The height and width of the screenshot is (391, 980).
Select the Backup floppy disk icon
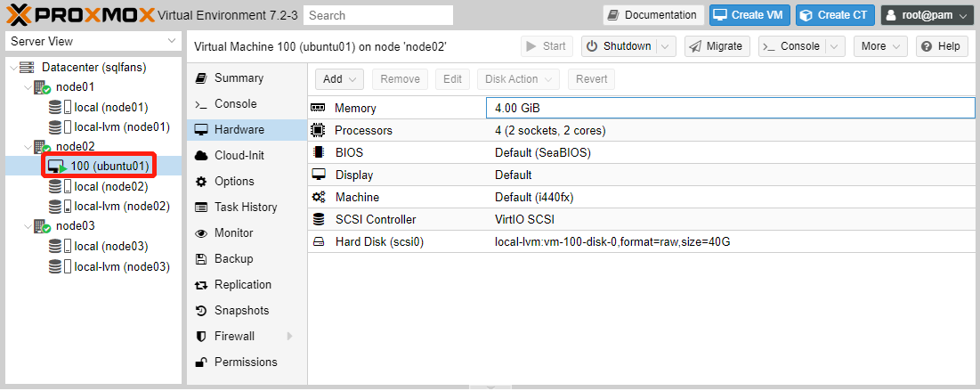pyautogui.click(x=201, y=259)
